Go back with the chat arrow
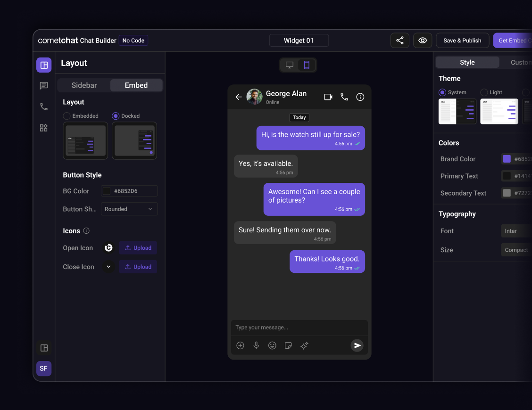Image resolution: width=532 pixels, height=410 pixels. pos(239,97)
